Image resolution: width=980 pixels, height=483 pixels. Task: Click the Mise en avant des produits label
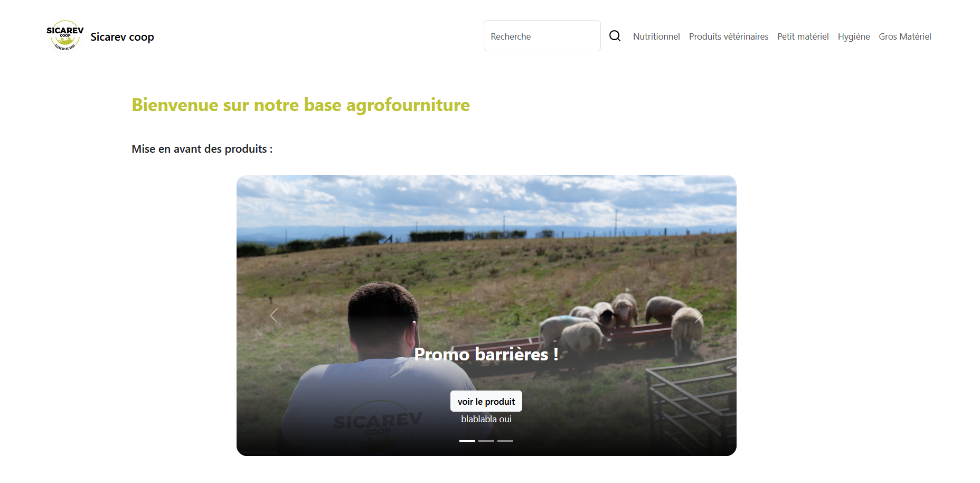pyautogui.click(x=202, y=149)
